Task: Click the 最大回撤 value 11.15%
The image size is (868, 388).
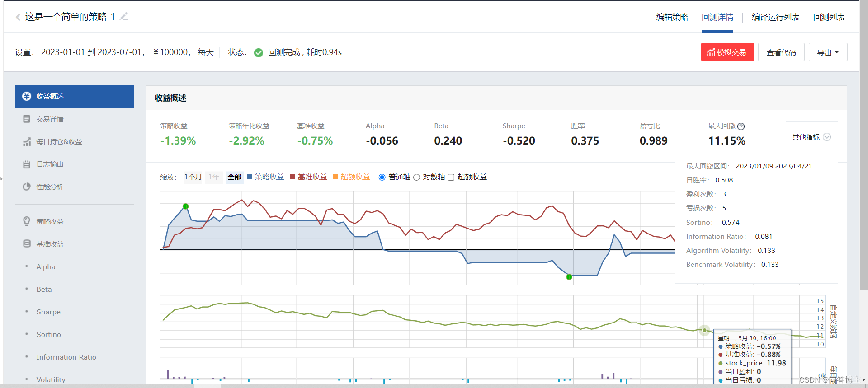Action: [x=726, y=141]
